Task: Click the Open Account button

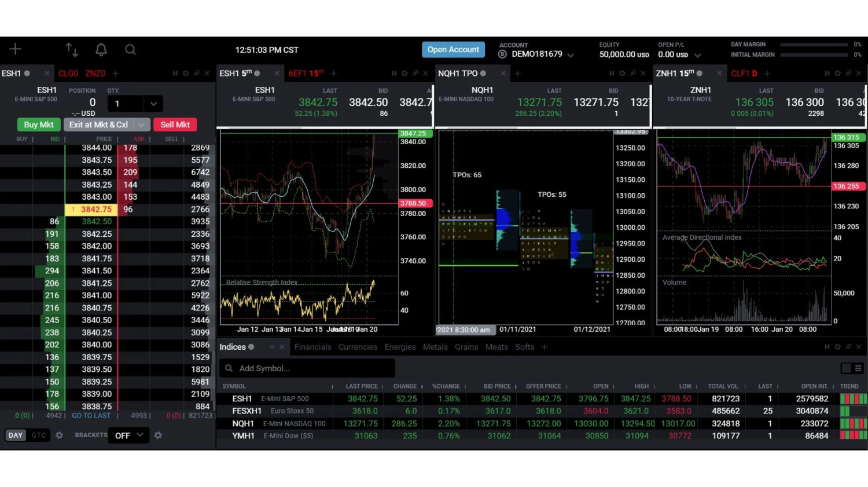Action: [x=453, y=50]
